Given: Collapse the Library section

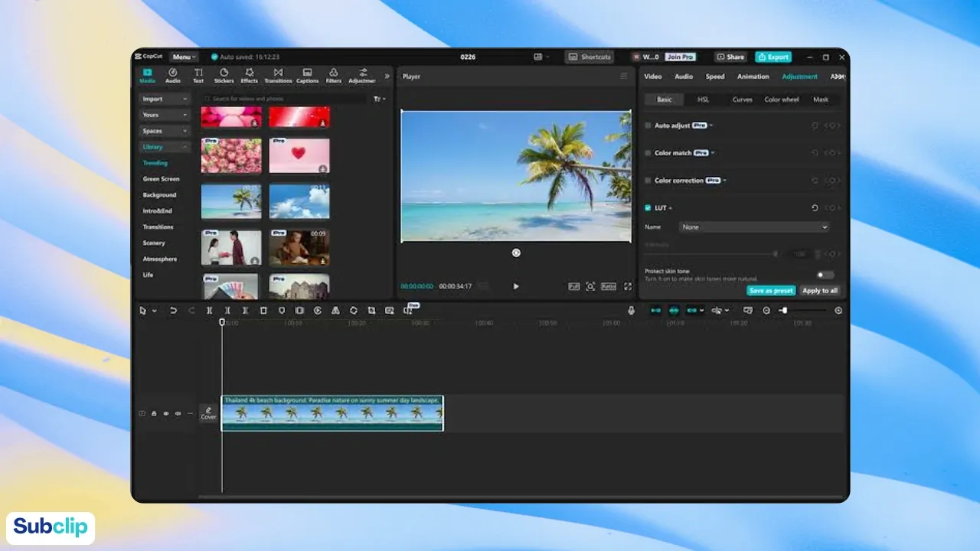Looking at the screenshot, I should tap(165, 147).
